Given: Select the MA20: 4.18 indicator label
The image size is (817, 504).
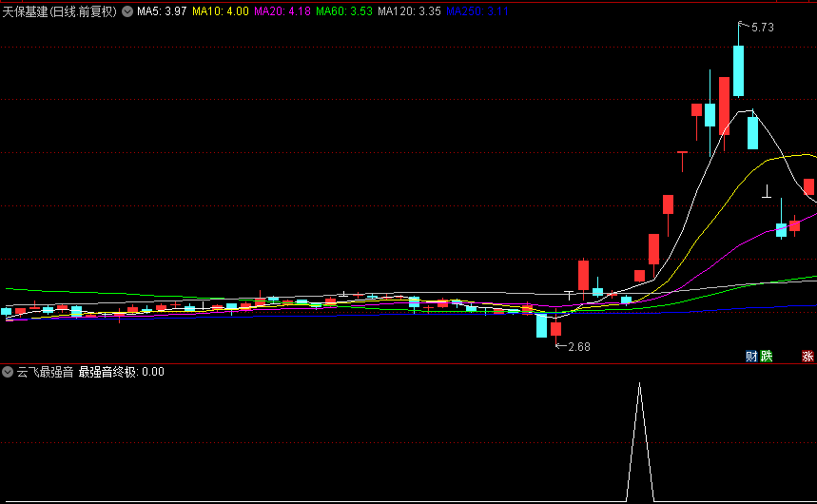Looking at the screenshot, I should 282,11.
